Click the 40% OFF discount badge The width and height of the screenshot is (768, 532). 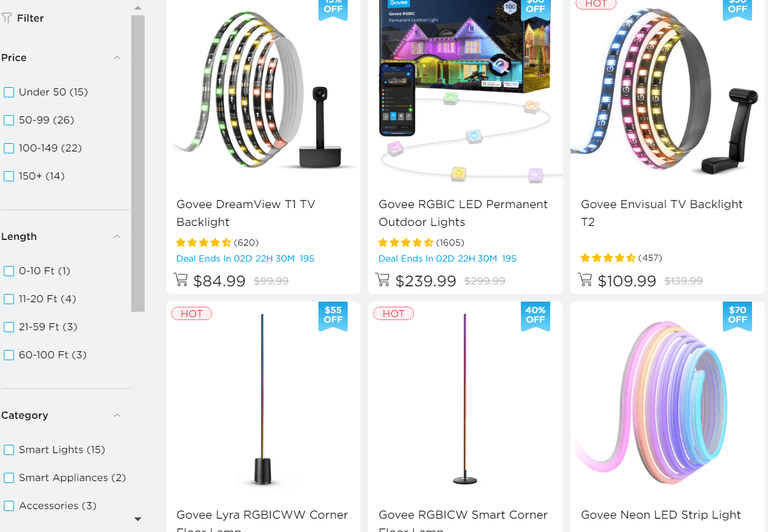pyautogui.click(x=536, y=315)
